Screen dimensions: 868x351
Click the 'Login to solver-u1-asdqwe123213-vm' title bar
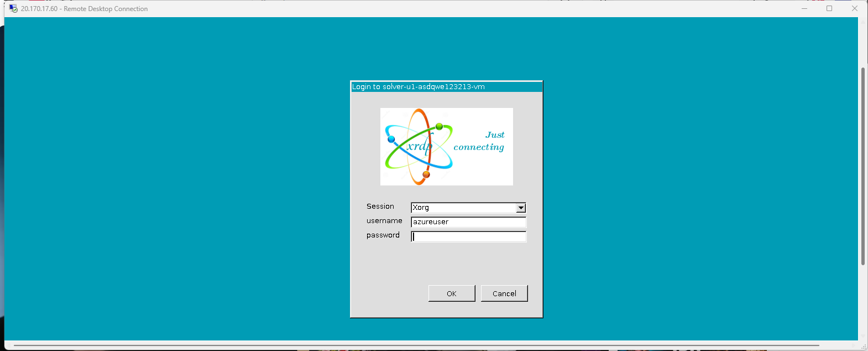tap(447, 87)
